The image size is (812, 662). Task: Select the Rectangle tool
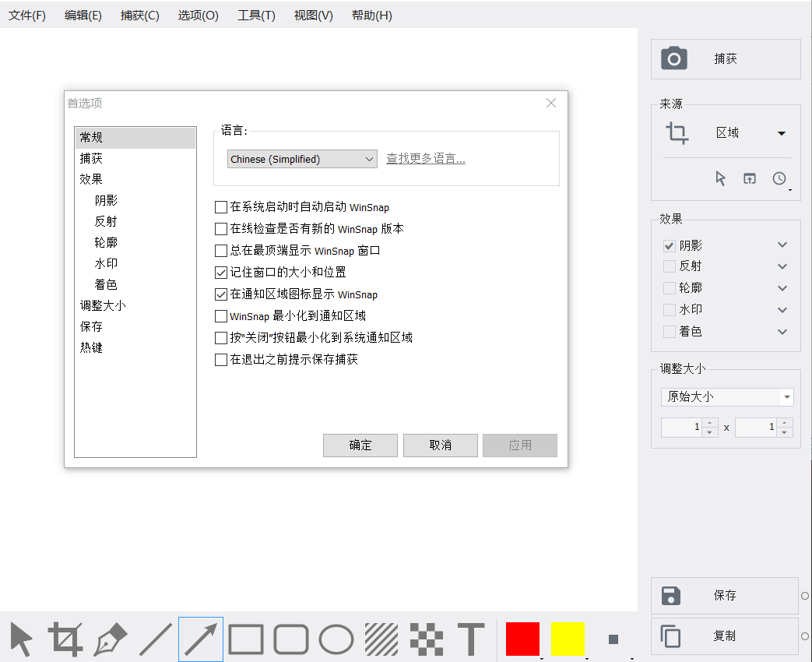246,639
